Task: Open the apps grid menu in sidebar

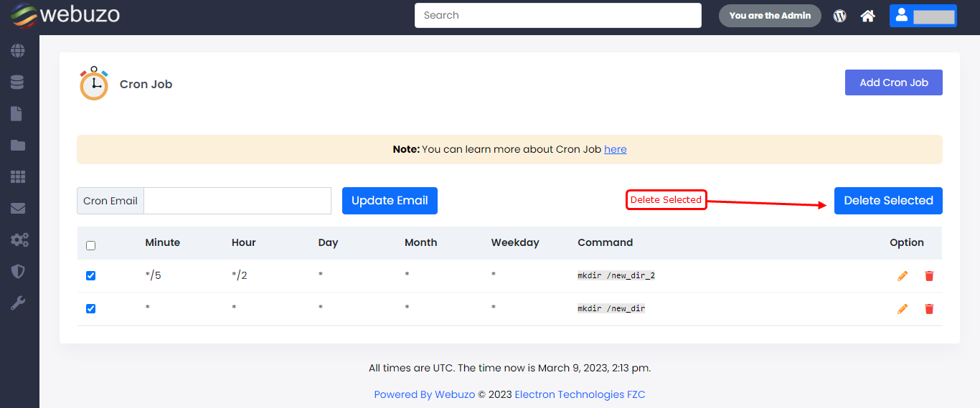Action: point(18,177)
